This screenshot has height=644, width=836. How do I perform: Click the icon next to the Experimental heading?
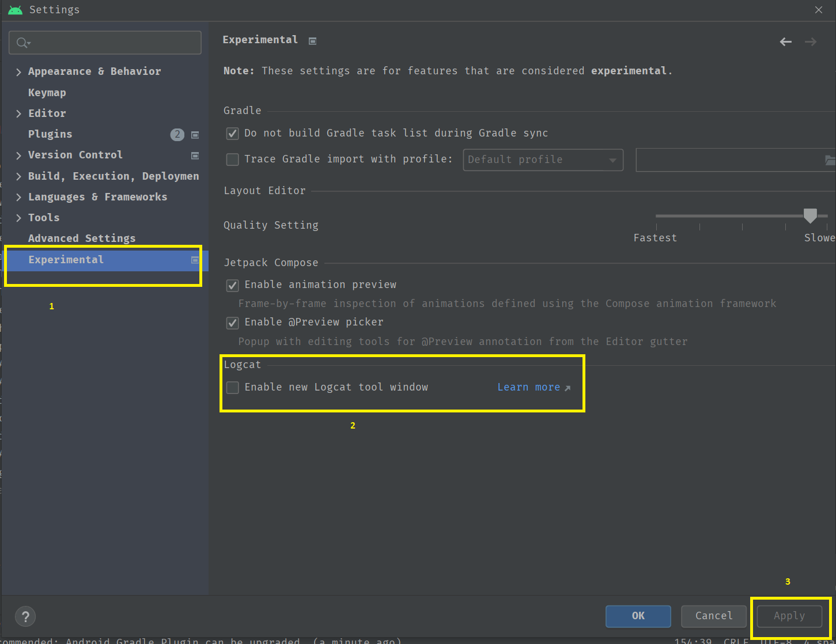(313, 41)
